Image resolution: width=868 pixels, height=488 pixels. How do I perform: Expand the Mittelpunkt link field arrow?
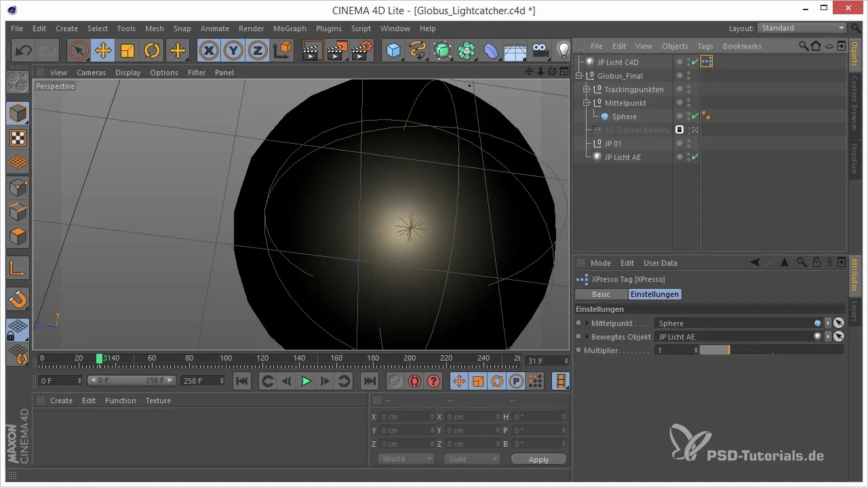[x=587, y=323]
